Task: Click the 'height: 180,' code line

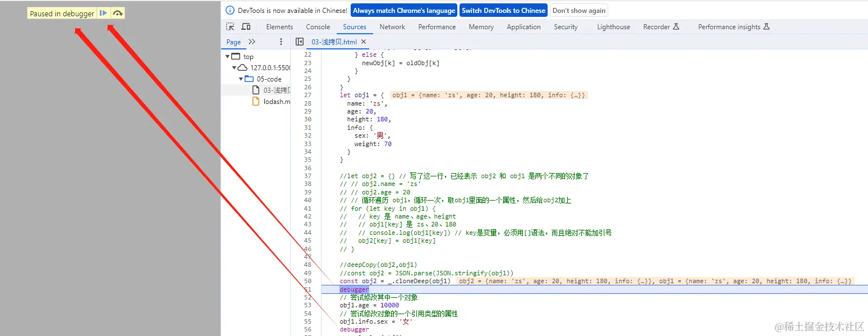Action: 369,119
